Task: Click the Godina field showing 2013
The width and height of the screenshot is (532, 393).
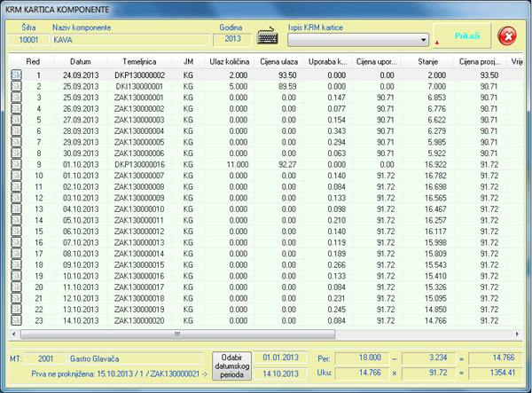Action: click(232, 40)
